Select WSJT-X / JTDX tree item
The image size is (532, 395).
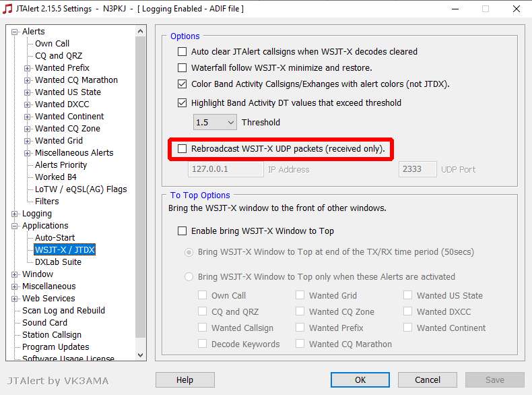[x=65, y=250]
